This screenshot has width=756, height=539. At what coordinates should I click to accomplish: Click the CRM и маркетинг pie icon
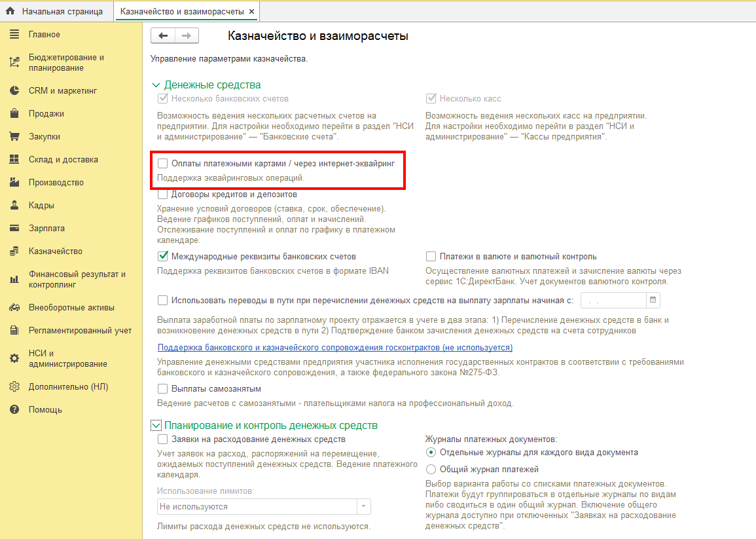click(14, 90)
